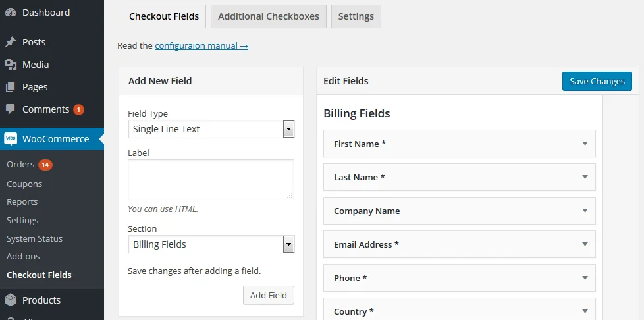Open the Section dropdown showing Billing Fields

pos(211,244)
